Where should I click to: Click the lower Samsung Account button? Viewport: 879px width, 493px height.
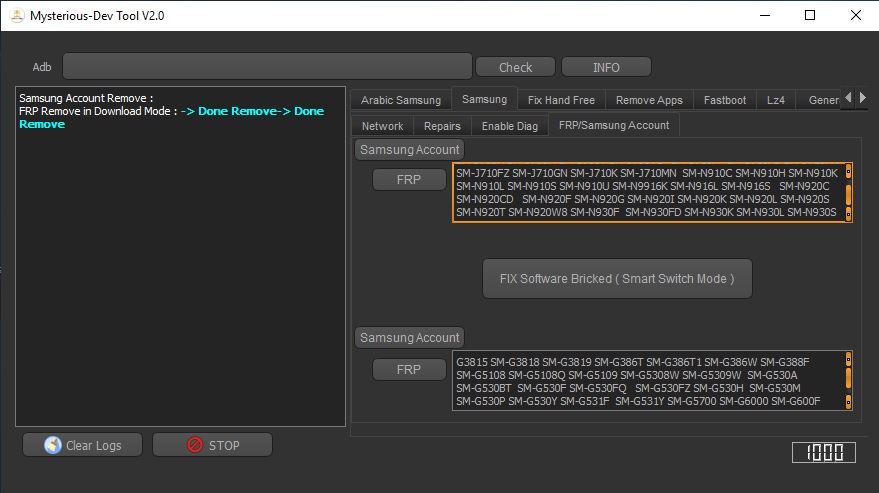(x=409, y=338)
